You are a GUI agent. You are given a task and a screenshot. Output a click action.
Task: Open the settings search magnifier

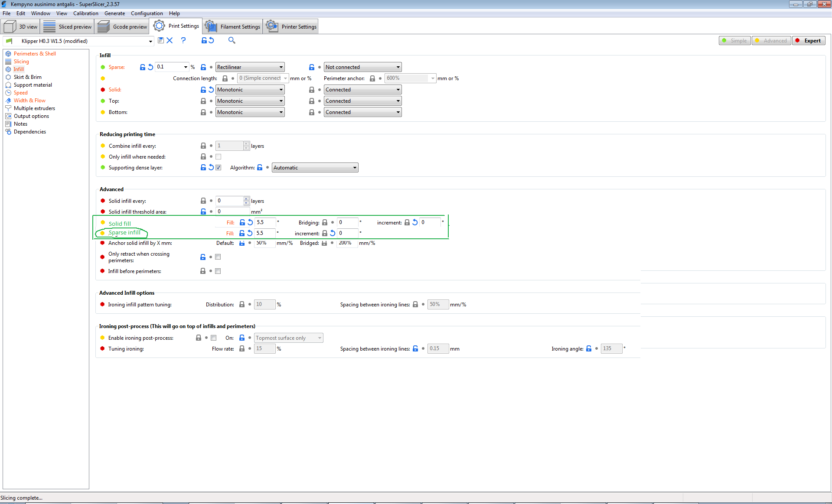pos(232,40)
